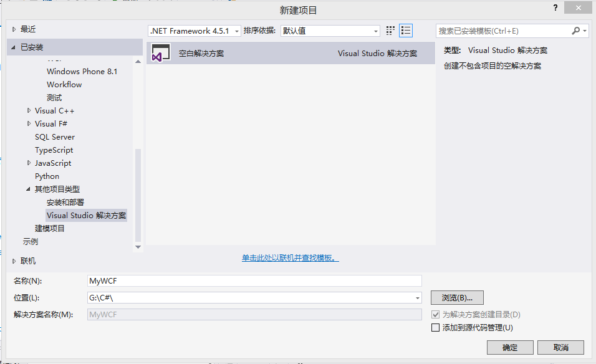Select Windows Phone 8.1 tree item

click(82, 72)
